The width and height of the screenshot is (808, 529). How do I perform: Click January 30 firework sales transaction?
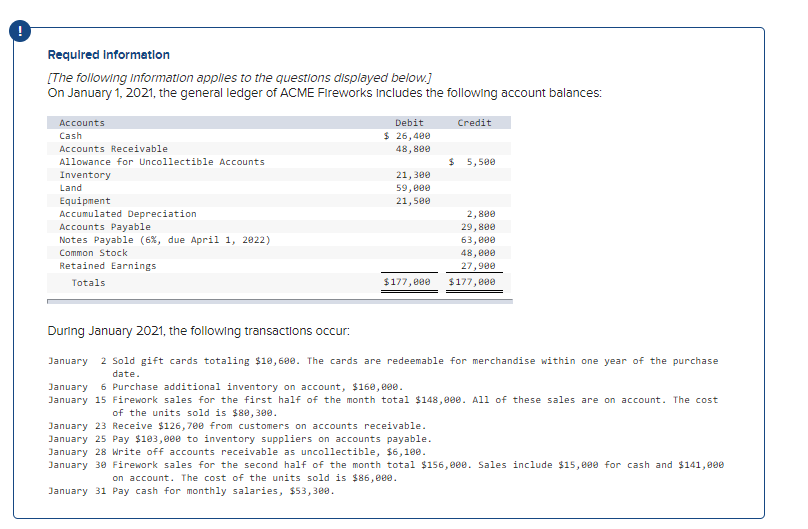click(386, 471)
